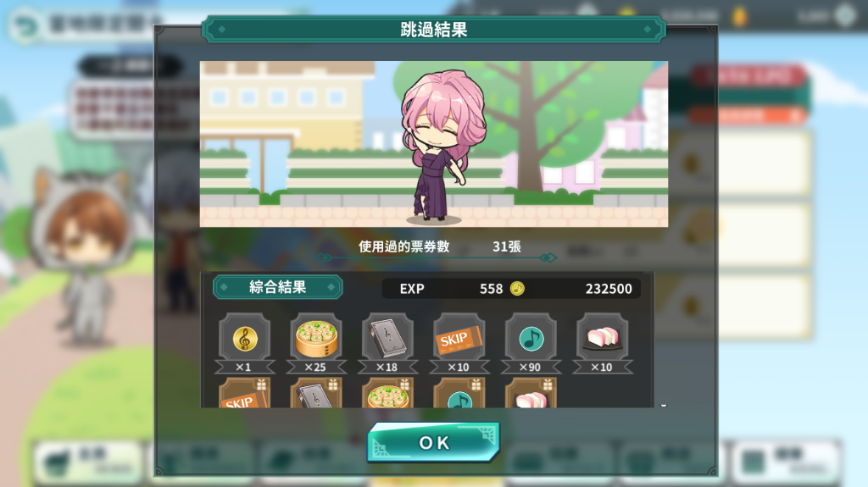Select the bonus music book in second row
Screen dimensions: 868x487
coord(316,393)
